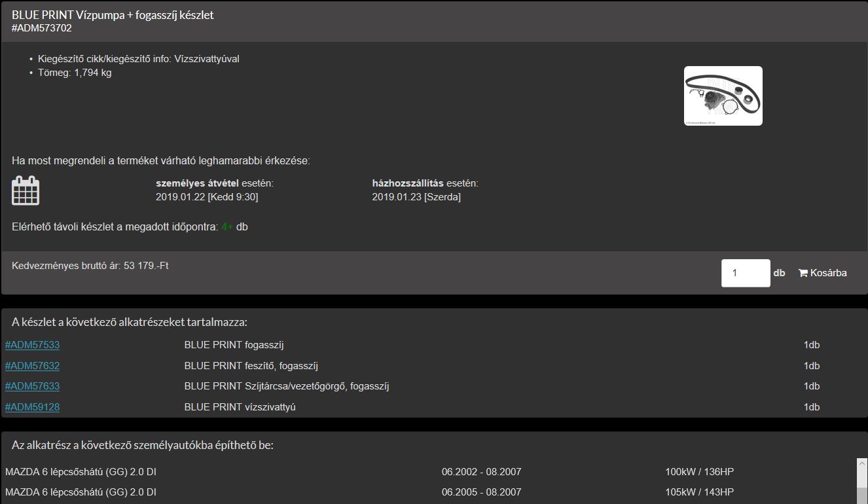
Task: Click the 'BLUE PRINT feszítő, fogasszíj' part name
Action: (251, 366)
